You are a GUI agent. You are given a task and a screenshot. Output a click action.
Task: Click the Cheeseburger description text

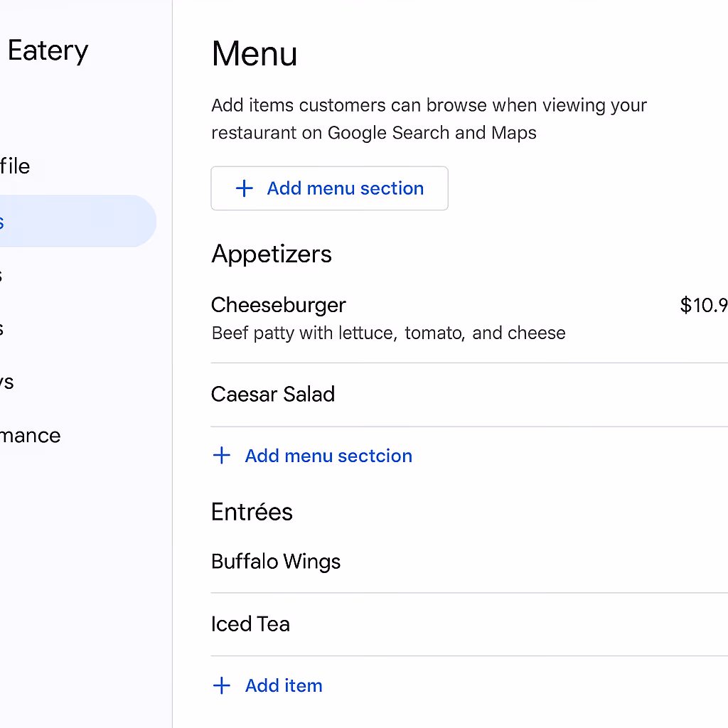(x=389, y=333)
